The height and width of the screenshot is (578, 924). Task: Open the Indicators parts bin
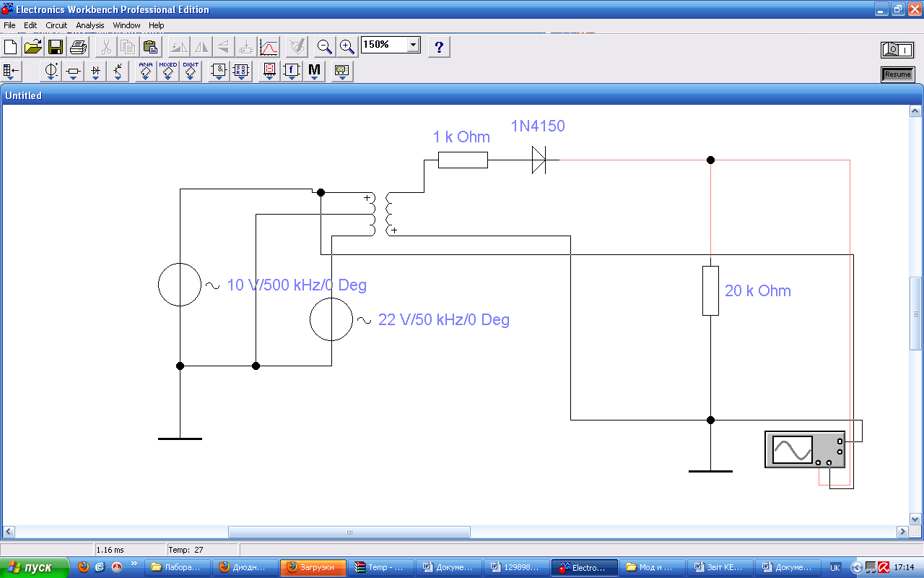click(x=269, y=72)
